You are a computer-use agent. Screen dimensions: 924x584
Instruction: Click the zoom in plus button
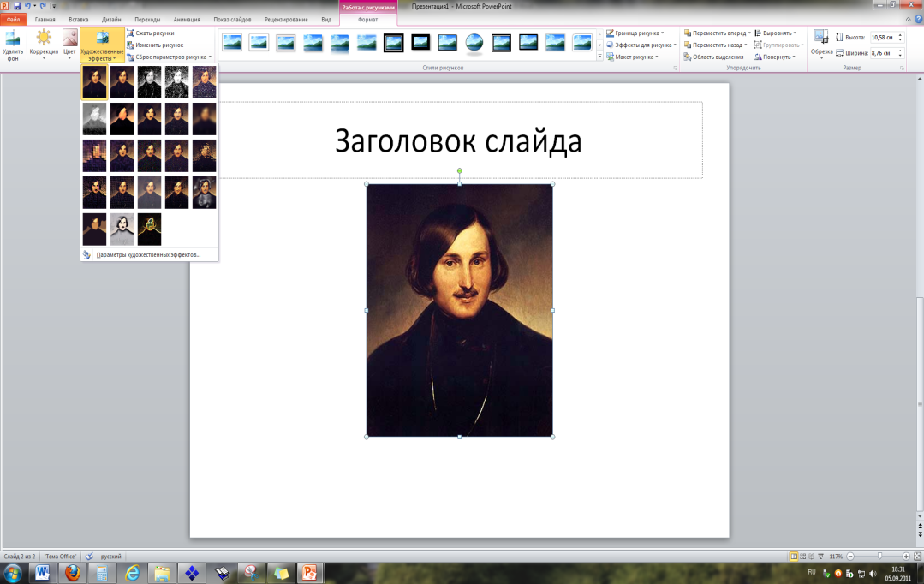(906, 557)
